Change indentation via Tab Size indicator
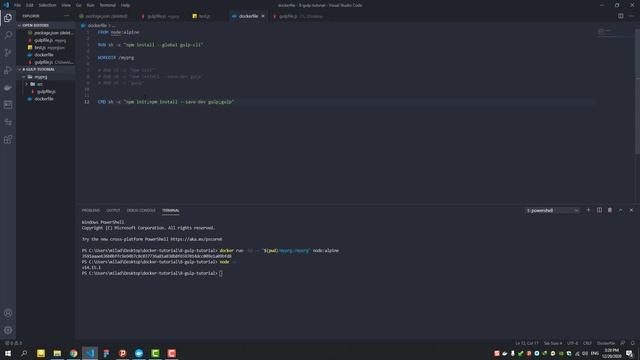This screenshot has width=640, height=360. [x=553, y=343]
